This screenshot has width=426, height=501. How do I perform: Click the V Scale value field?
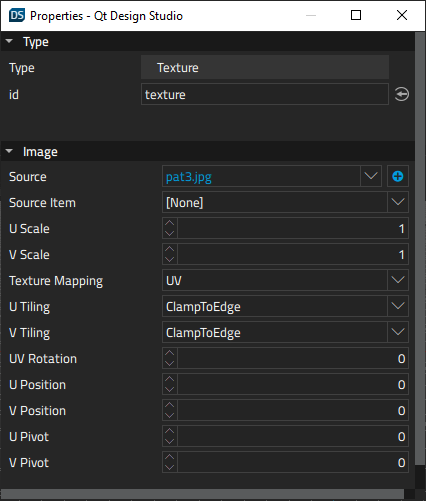pyautogui.click(x=293, y=254)
